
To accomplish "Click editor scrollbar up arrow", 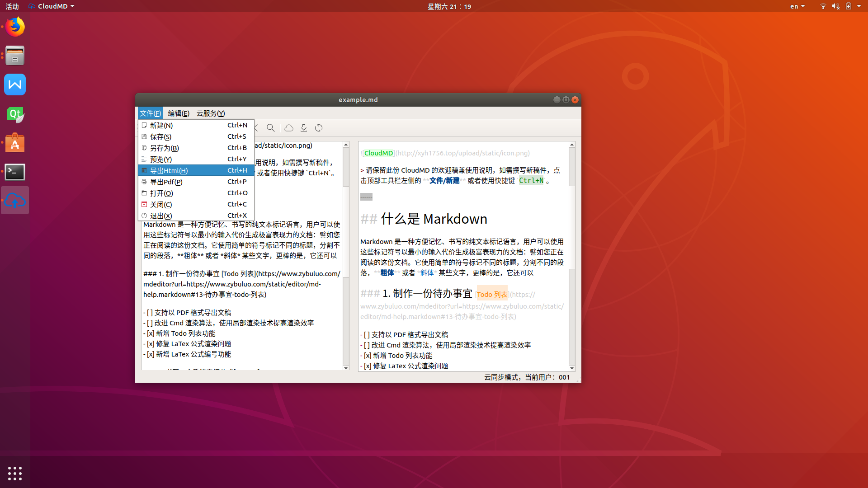I will point(346,145).
